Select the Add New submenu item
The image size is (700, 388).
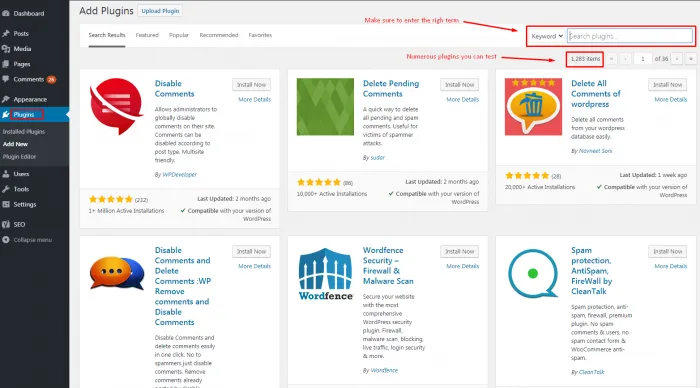[x=15, y=144]
